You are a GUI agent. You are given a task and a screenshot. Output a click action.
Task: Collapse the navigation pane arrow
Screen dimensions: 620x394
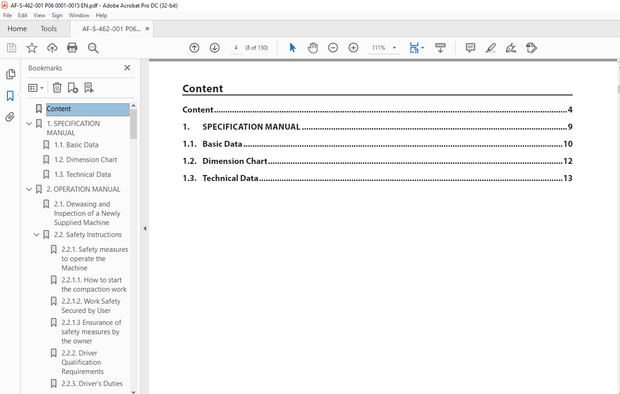145,228
